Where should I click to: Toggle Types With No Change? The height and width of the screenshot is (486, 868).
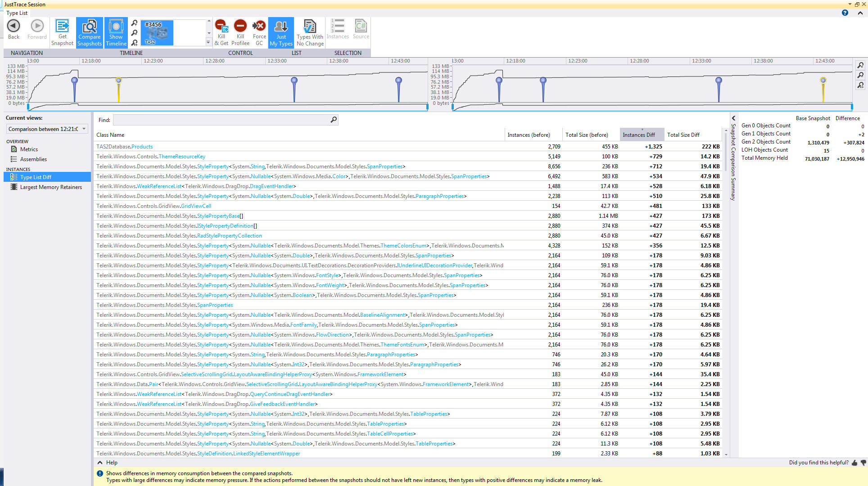click(x=310, y=32)
